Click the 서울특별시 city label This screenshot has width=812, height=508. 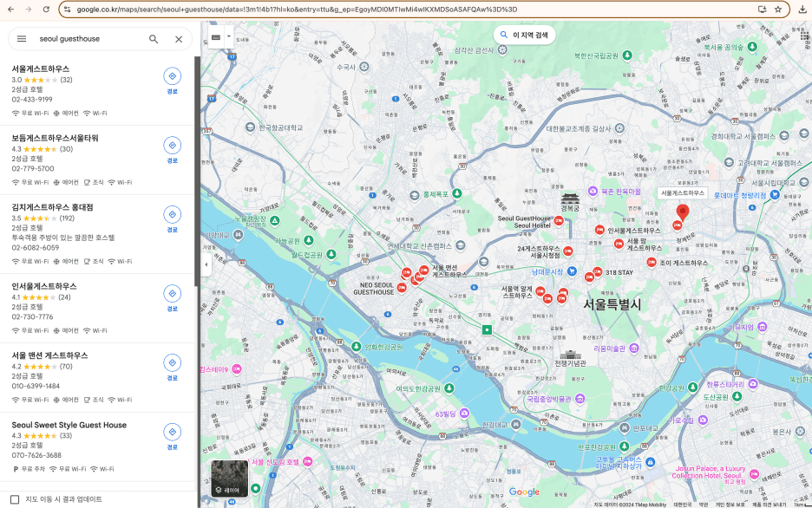(x=612, y=304)
